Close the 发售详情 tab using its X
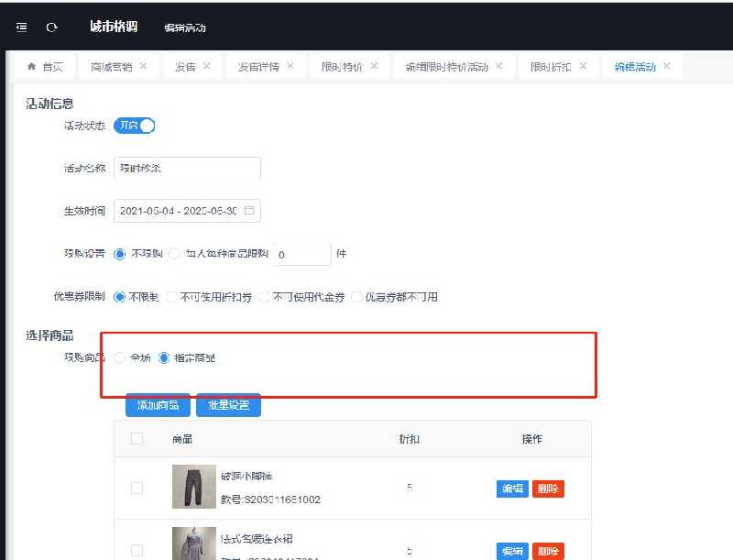The height and width of the screenshot is (560, 733). tap(290, 66)
